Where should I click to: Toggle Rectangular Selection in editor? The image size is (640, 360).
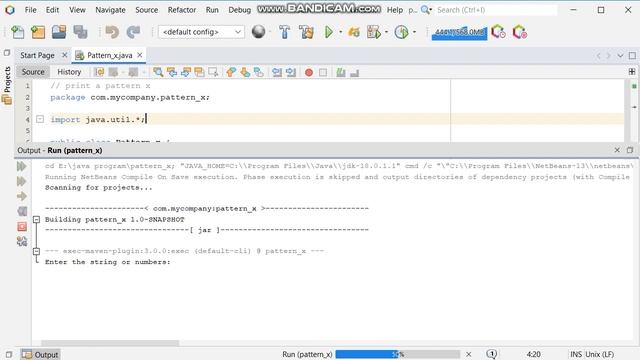click(213, 72)
